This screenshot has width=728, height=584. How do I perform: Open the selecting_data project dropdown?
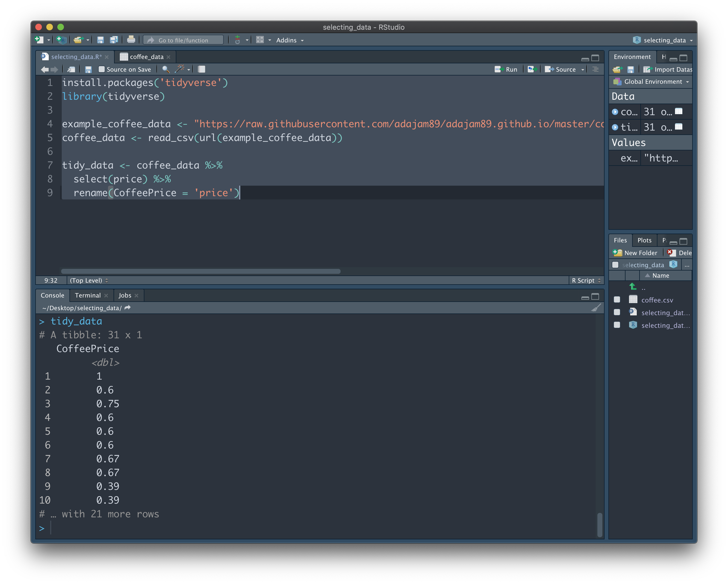tap(663, 40)
